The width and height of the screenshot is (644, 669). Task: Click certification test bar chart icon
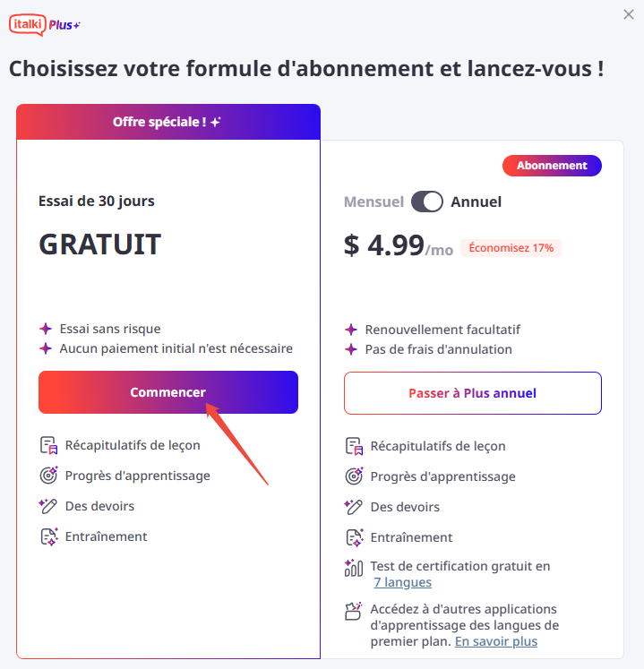tap(354, 568)
